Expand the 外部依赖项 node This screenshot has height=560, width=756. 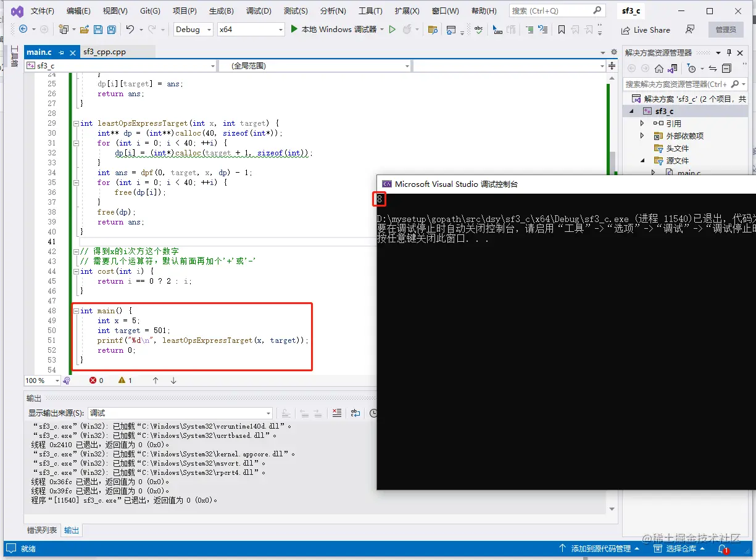[642, 136]
